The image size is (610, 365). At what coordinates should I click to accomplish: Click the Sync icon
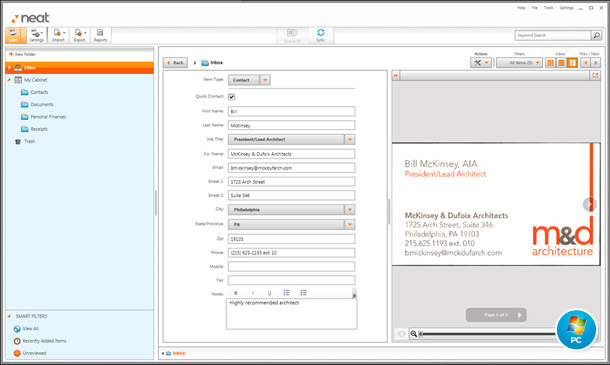pos(321,35)
